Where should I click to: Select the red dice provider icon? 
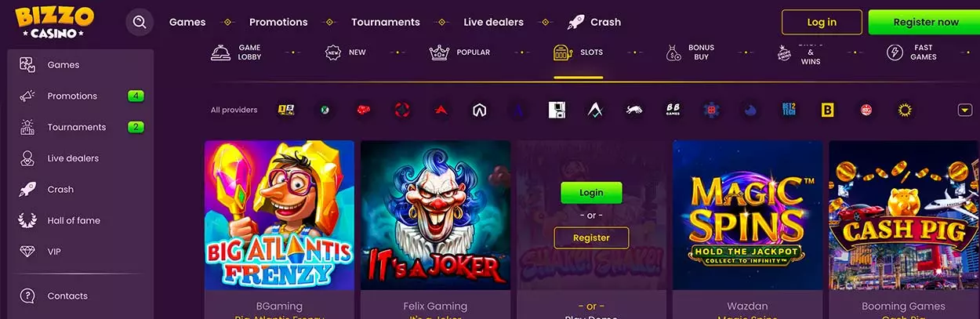coord(363,111)
